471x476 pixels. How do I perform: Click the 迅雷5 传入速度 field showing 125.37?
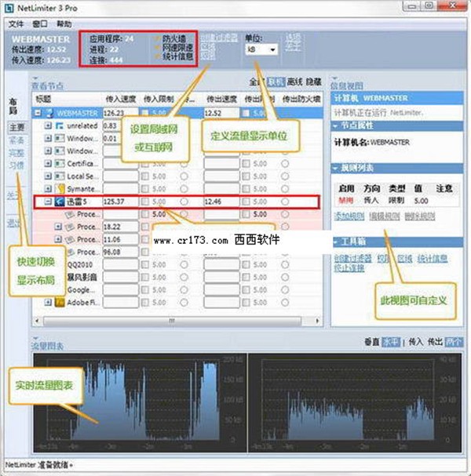click(x=121, y=202)
